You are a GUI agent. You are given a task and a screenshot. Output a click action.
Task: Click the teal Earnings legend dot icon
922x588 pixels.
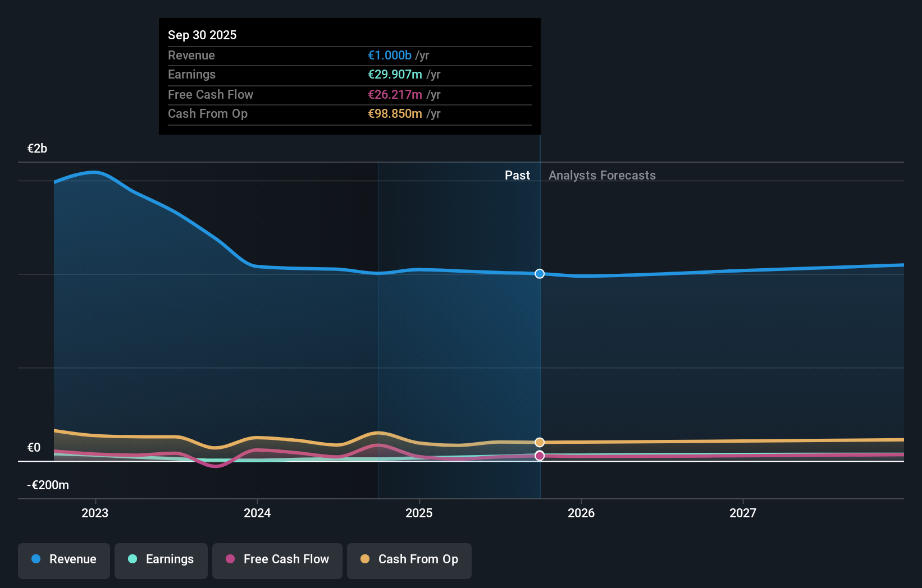click(131, 559)
